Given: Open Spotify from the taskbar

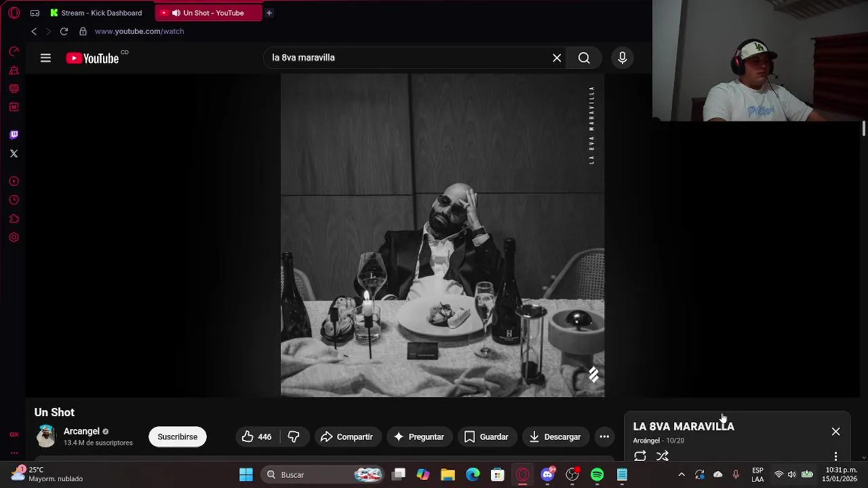Looking at the screenshot, I should point(597,475).
